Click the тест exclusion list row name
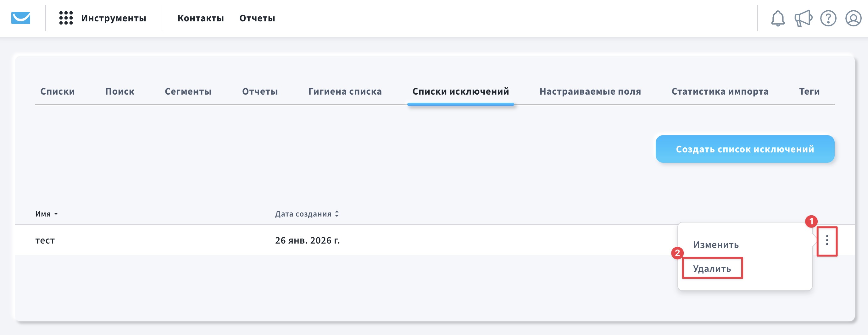 click(x=45, y=240)
